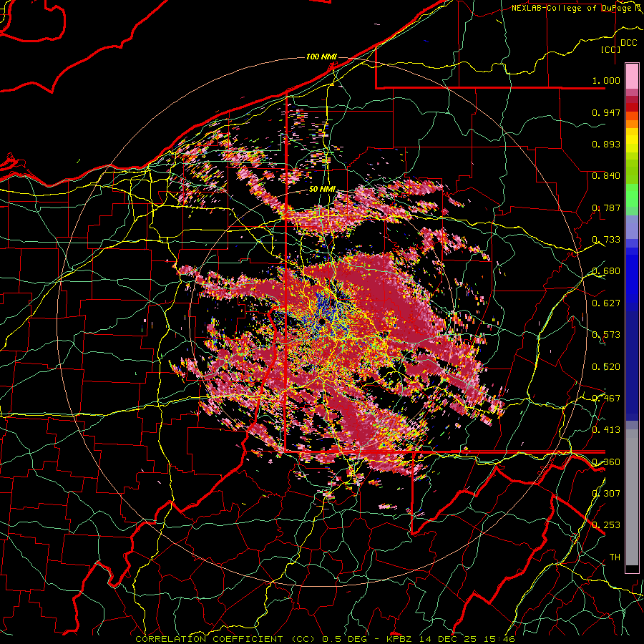Click the 0.253 scale value

[x=606, y=525]
